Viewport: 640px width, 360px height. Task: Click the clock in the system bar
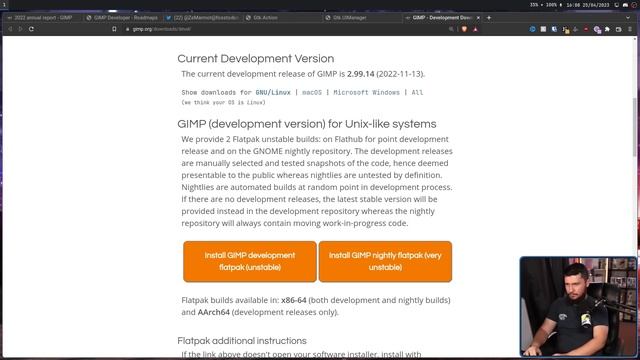pos(588,5)
